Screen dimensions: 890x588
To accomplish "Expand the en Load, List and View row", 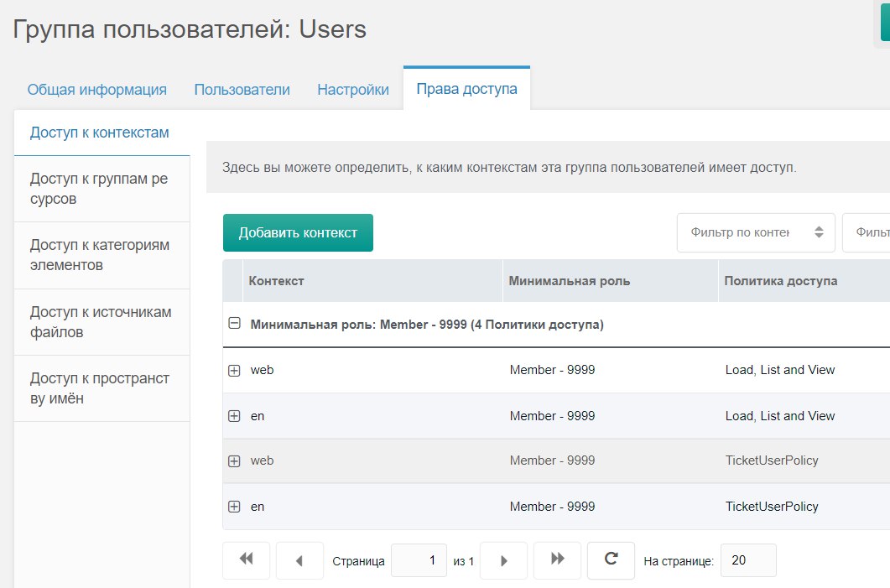I will tap(234, 416).
